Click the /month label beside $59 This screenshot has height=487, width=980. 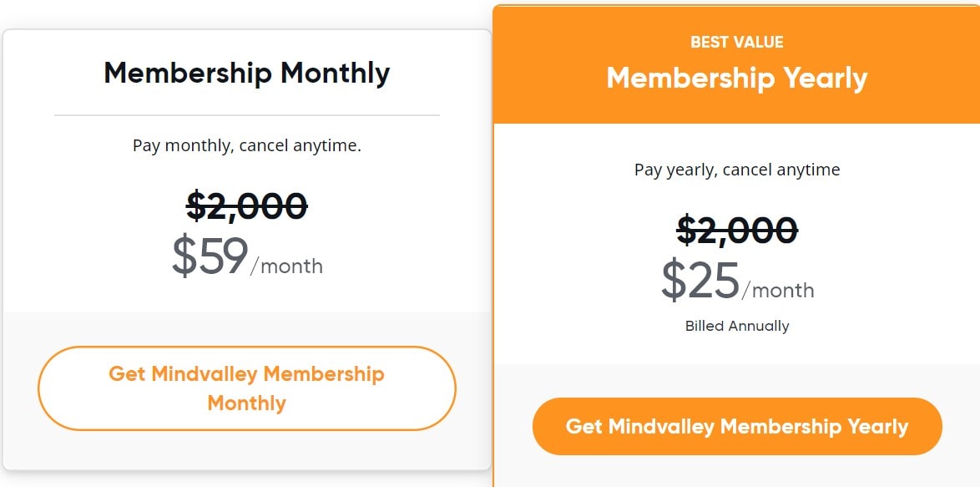click(x=286, y=266)
